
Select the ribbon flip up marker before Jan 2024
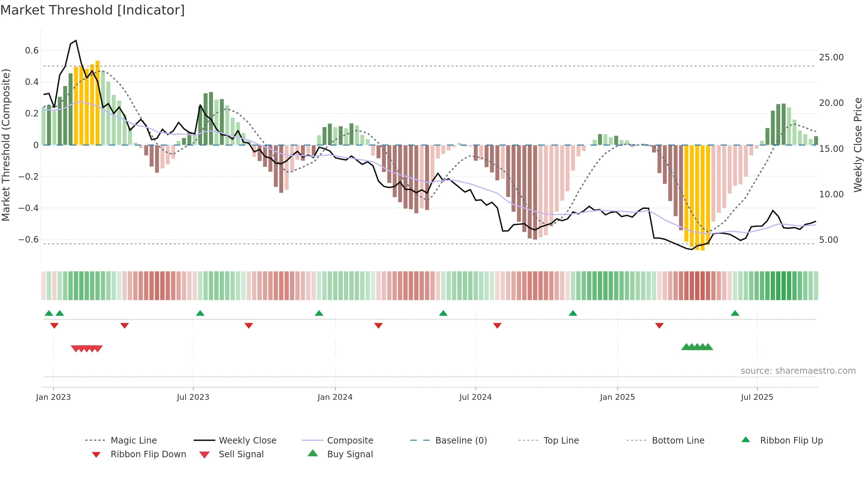pyautogui.click(x=319, y=313)
